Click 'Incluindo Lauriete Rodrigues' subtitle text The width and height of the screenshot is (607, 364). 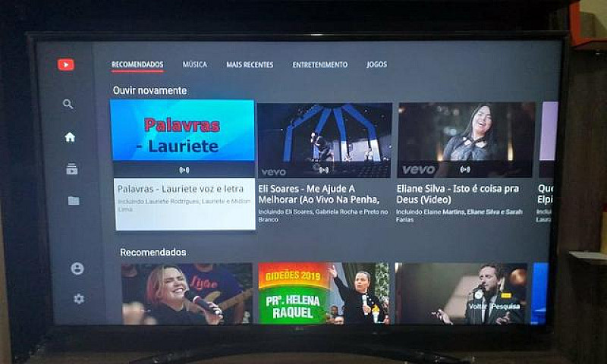point(184,205)
